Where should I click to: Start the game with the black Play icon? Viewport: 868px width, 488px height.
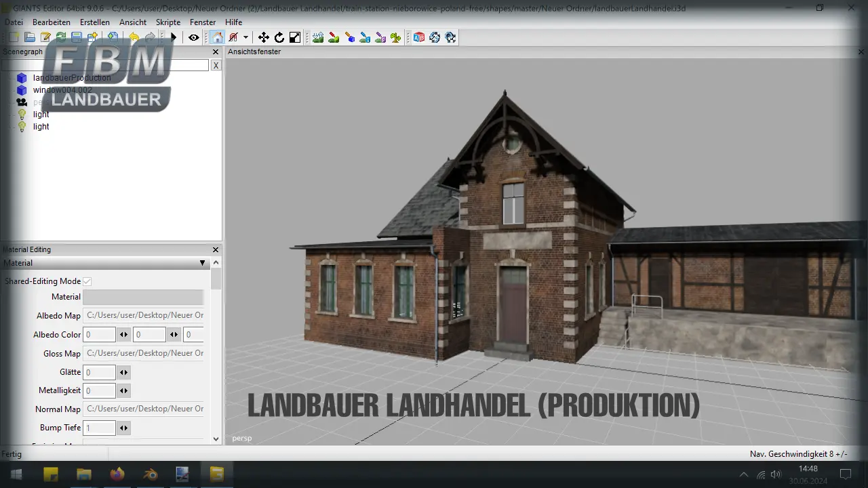click(x=174, y=37)
